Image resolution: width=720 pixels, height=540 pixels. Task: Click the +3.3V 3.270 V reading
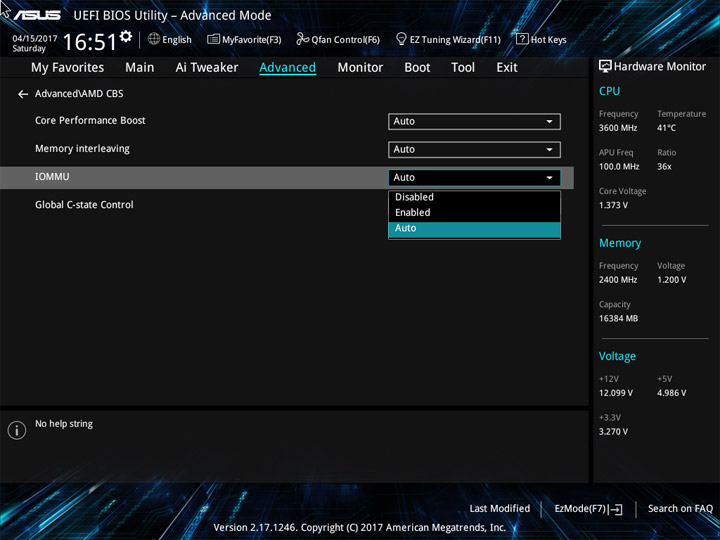coord(613,432)
